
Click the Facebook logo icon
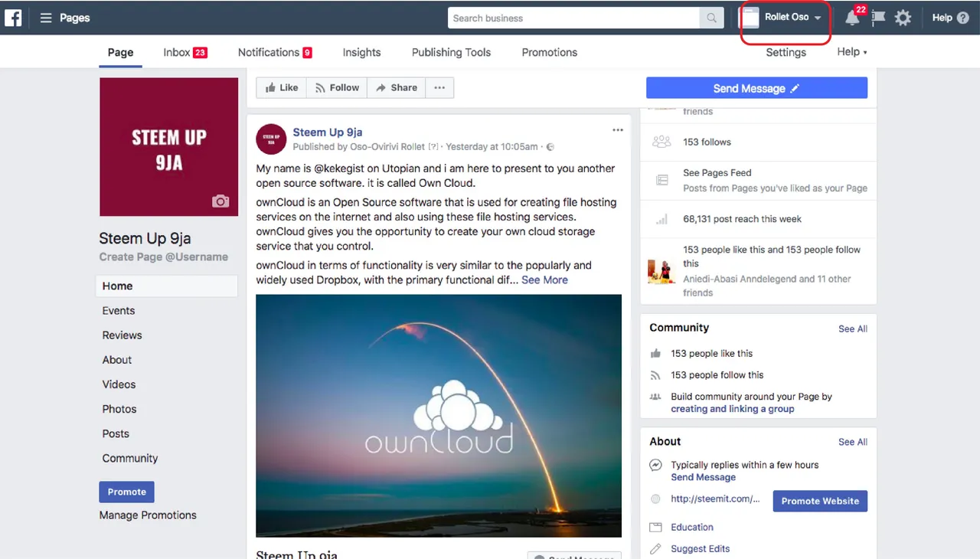point(13,17)
